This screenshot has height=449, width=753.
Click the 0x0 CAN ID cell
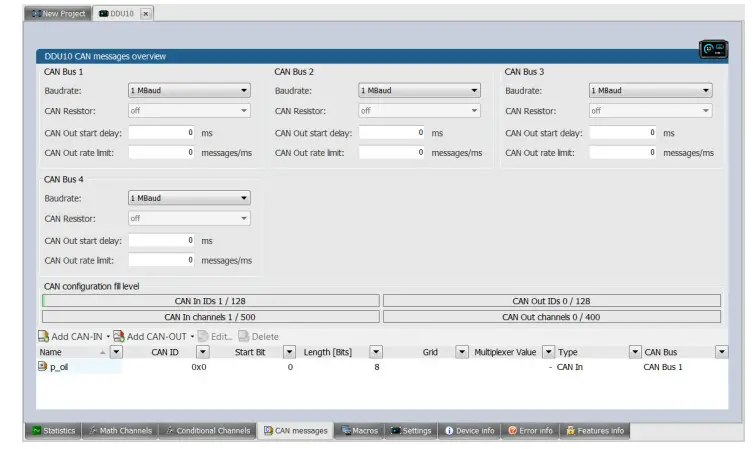199,367
